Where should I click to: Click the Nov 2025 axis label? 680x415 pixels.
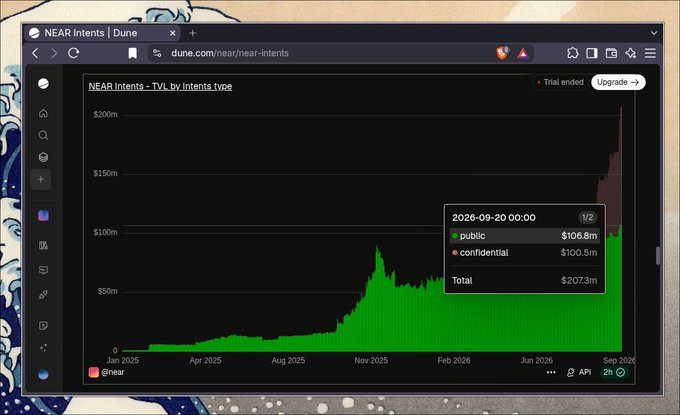(x=371, y=360)
